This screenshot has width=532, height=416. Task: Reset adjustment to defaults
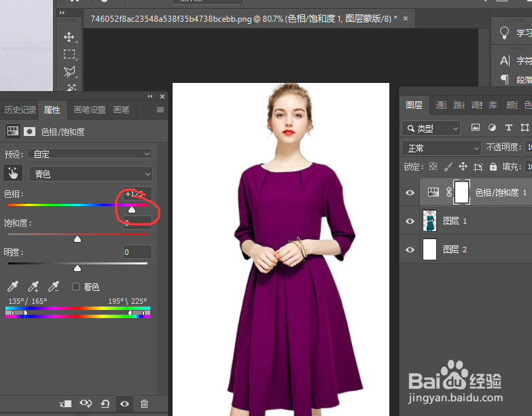(105, 404)
